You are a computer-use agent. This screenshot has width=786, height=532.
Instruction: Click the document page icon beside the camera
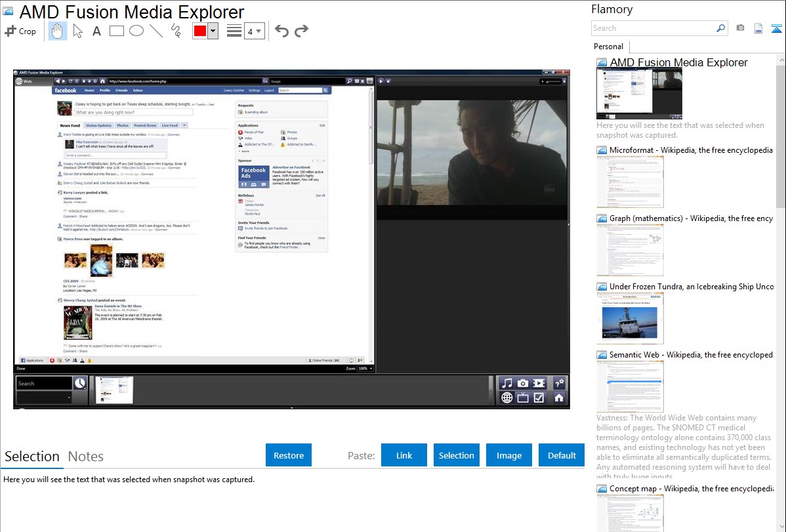758,28
